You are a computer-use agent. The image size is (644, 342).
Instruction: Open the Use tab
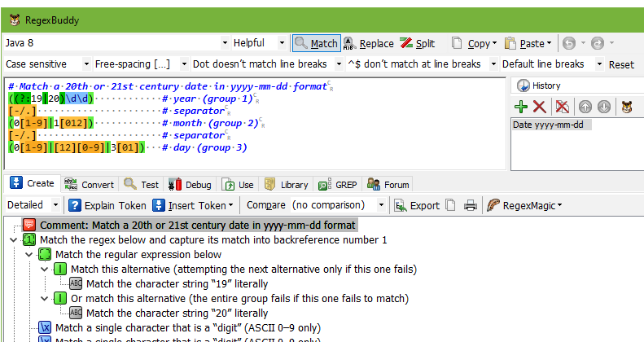pyautogui.click(x=238, y=185)
